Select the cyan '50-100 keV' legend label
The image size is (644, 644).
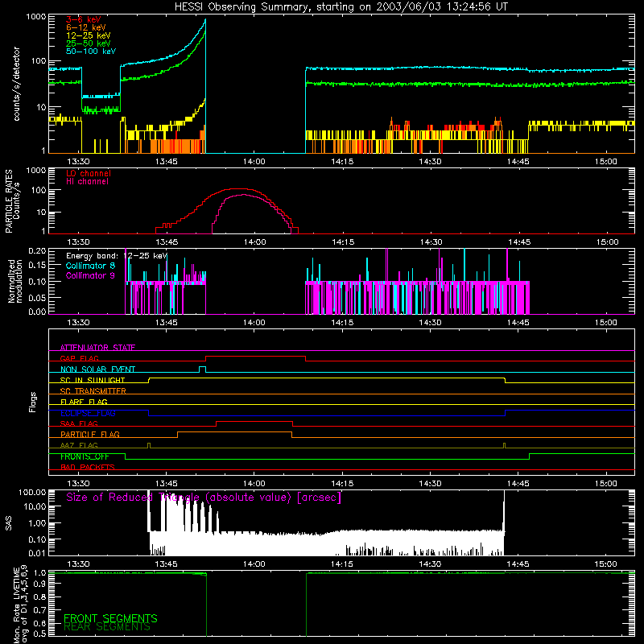pos(91,52)
